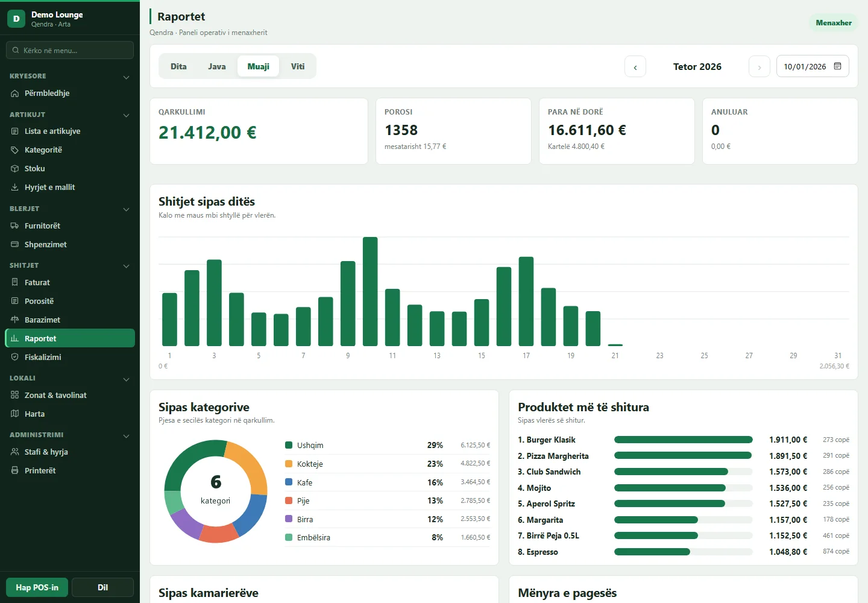Click the Fiskalizimi shield icon

pyautogui.click(x=15, y=358)
